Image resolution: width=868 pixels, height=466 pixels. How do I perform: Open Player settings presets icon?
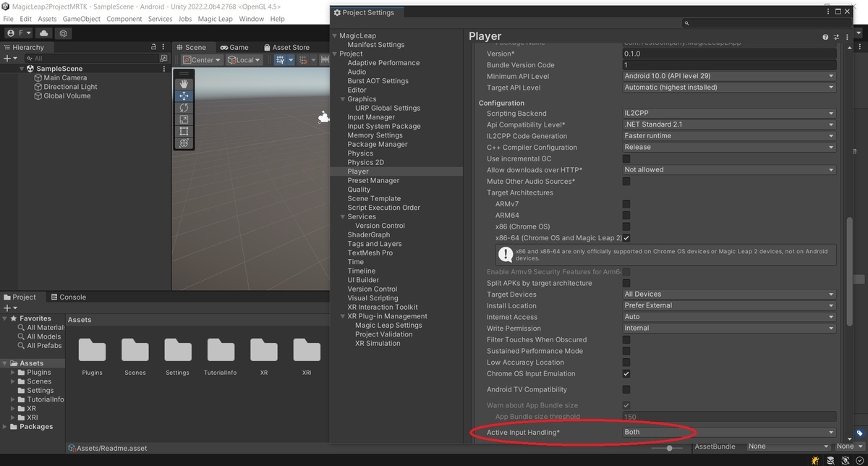(836, 36)
